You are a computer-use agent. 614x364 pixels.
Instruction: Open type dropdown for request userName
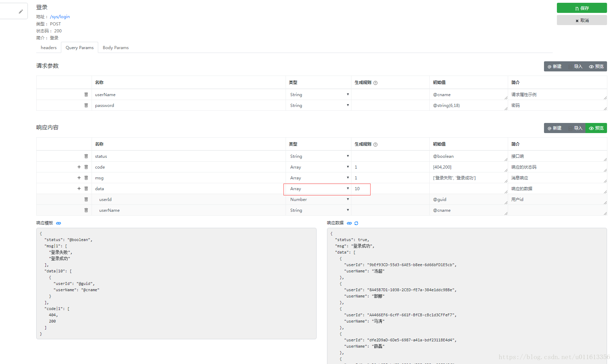point(318,95)
